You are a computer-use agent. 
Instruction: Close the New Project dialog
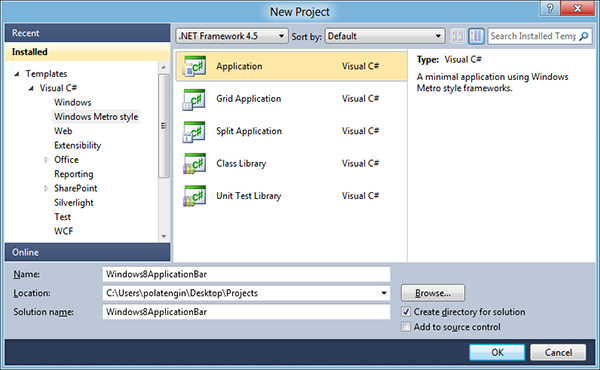[x=577, y=8]
